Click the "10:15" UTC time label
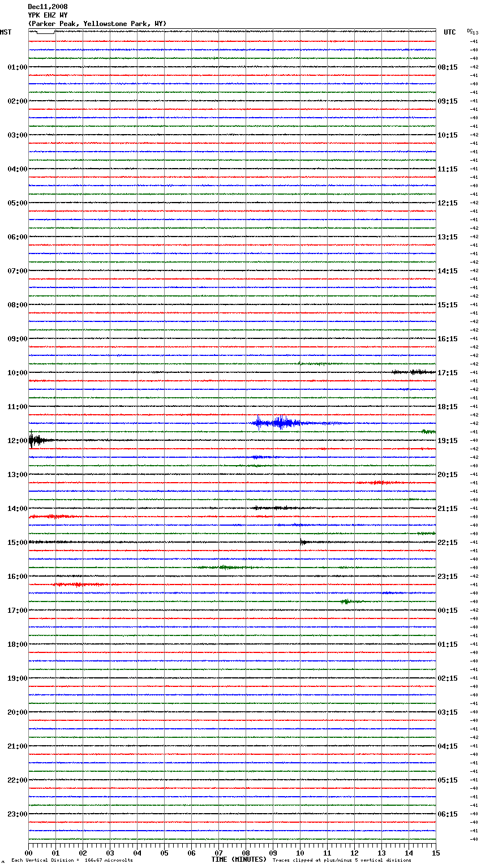481x868 pixels. pos(448,135)
